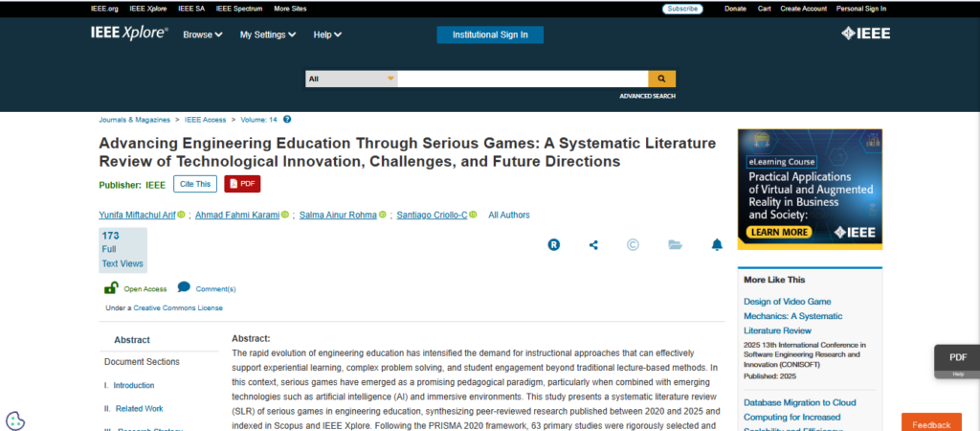
Task: Open the cookie preferences icon
Action: pos(14,420)
